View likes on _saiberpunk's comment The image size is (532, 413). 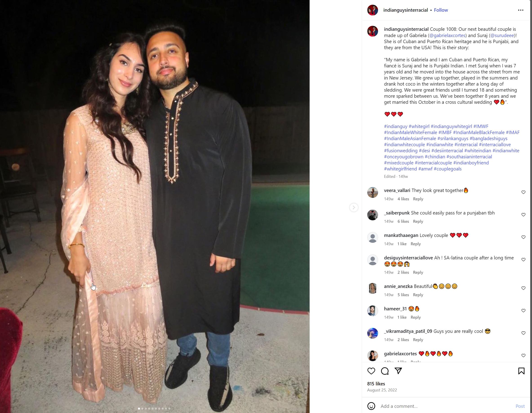pos(403,221)
